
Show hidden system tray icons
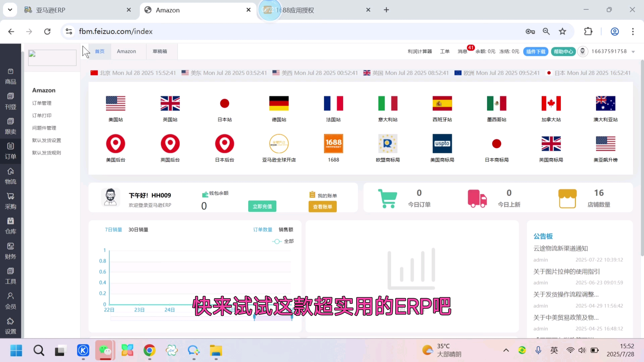(x=506, y=350)
